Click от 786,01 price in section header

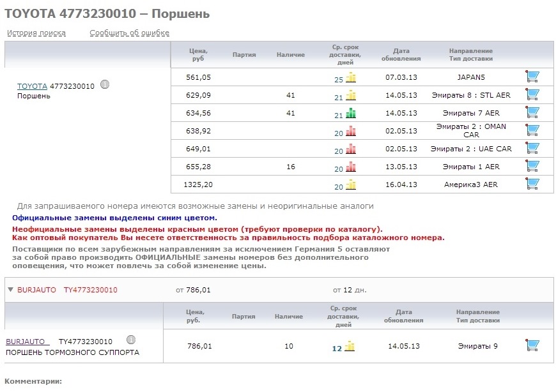[193, 290]
